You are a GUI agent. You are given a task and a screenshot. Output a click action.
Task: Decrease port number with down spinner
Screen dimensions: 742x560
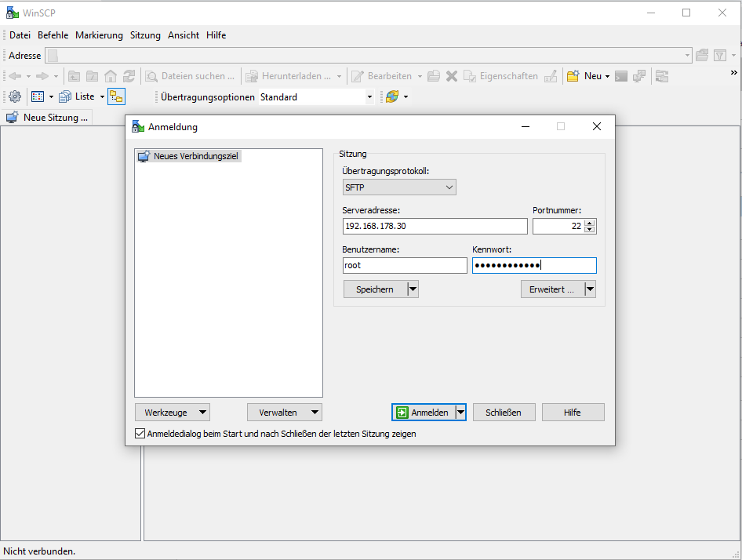[x=590, y=230]
